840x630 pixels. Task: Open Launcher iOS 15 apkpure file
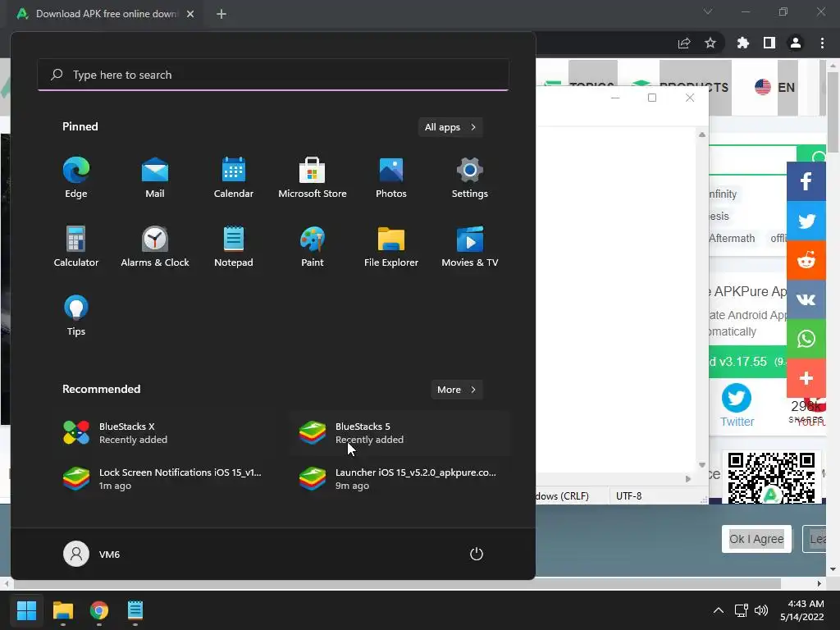(399, 479)
